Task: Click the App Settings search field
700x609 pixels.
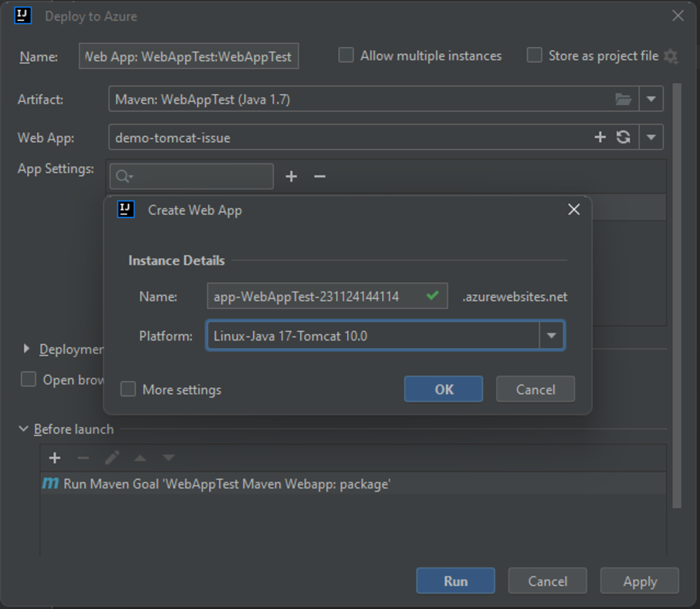Action: pos(191,176)
